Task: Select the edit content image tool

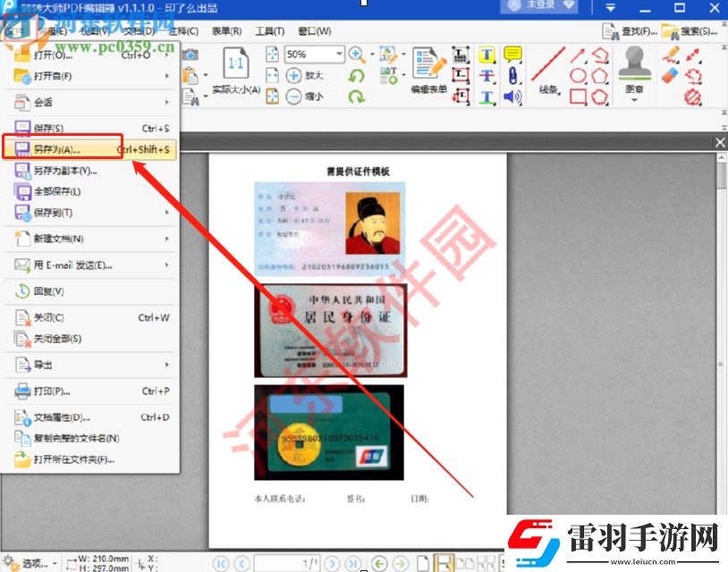Action: (x=387, y=55)
